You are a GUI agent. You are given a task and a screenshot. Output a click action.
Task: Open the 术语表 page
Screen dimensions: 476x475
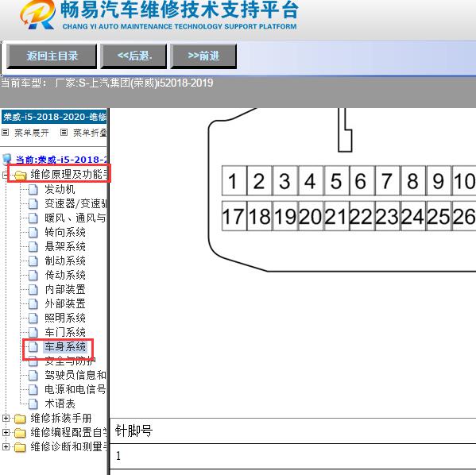[x=60, y=404]
